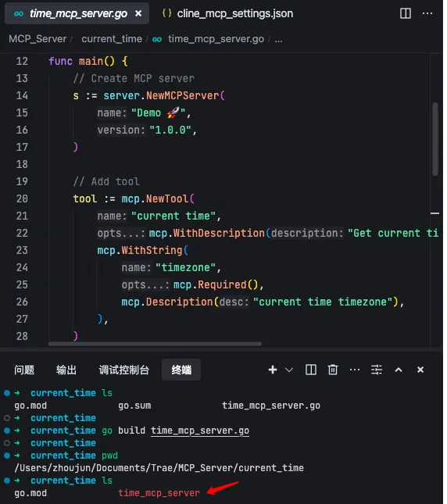The height and width of the screenshot is (504, 447).
Task: Kill terminal using trash icon
Action: point(333,370)
